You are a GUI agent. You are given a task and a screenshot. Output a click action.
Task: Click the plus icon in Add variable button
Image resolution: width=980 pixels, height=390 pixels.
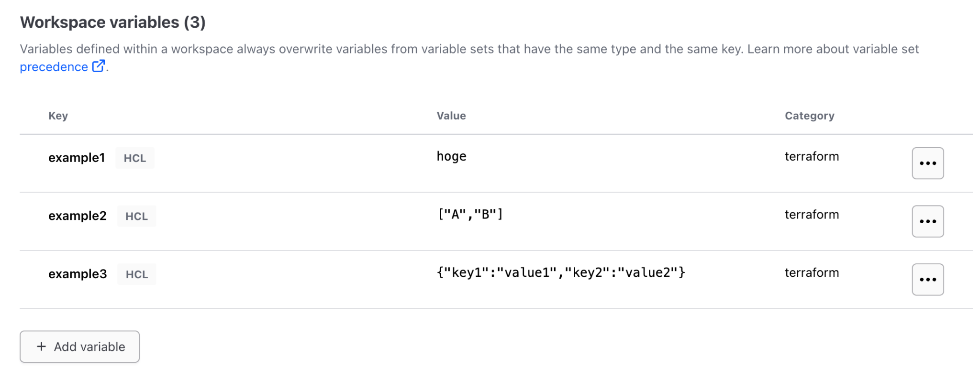pos(41,347)
